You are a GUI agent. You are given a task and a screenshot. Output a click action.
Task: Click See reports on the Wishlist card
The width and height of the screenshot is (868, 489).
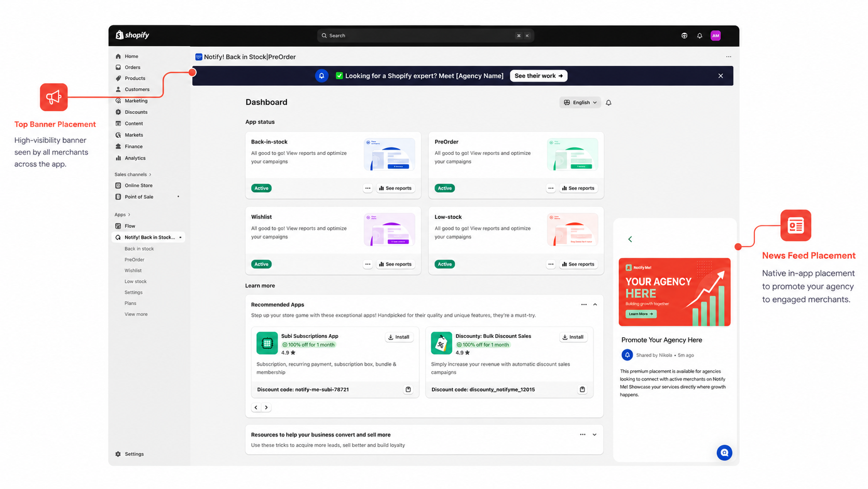pos(395,264)
